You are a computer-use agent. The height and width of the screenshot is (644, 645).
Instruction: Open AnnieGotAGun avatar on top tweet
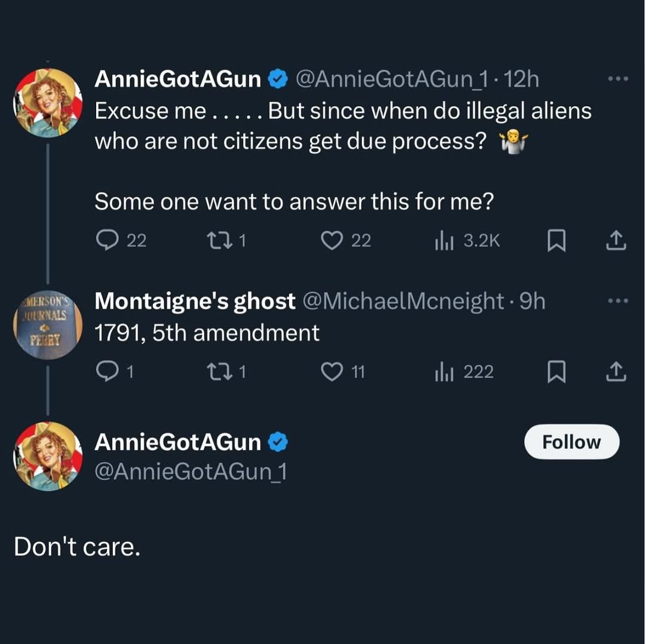coord(48,103)
